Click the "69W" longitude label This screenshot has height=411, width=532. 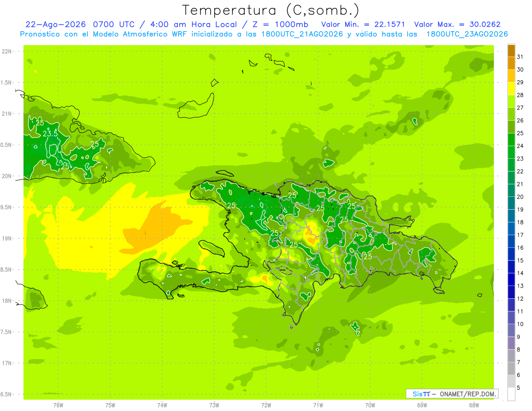[422, 405]
